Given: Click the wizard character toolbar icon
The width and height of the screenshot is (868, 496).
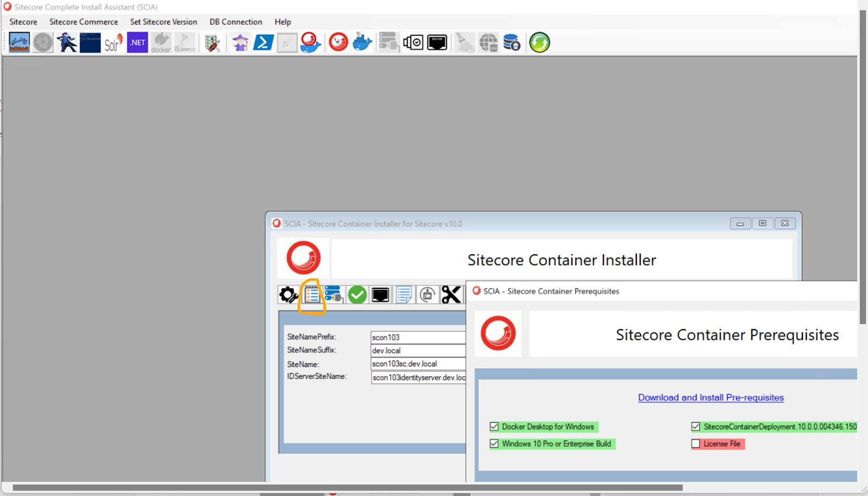Looking at the screenshot, I should point(240,42).
